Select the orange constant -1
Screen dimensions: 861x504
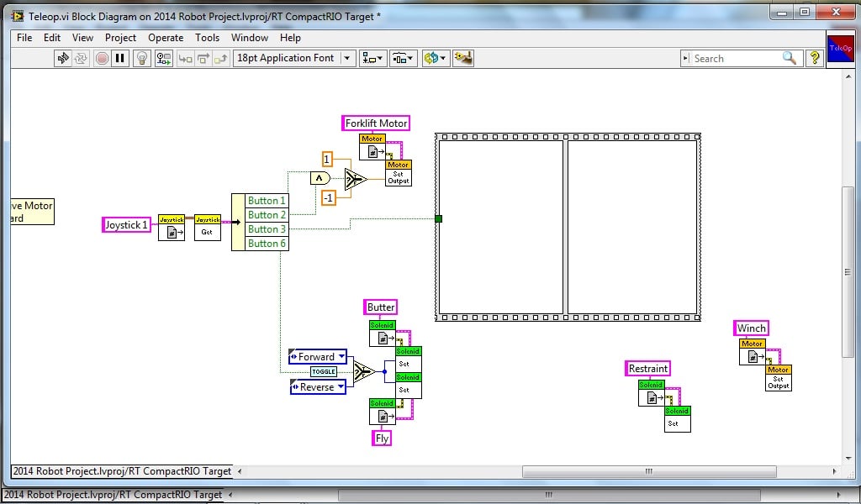tap(329, 197)
